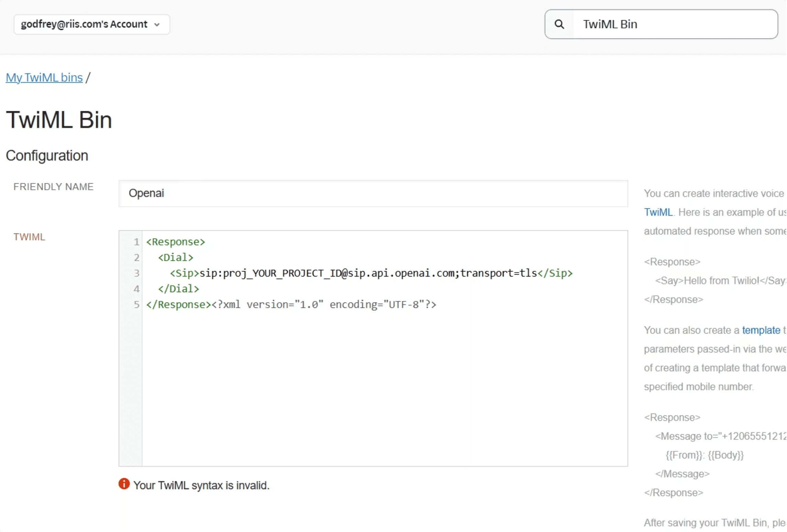Open the TwiML link in help text

tap(659, 212)
